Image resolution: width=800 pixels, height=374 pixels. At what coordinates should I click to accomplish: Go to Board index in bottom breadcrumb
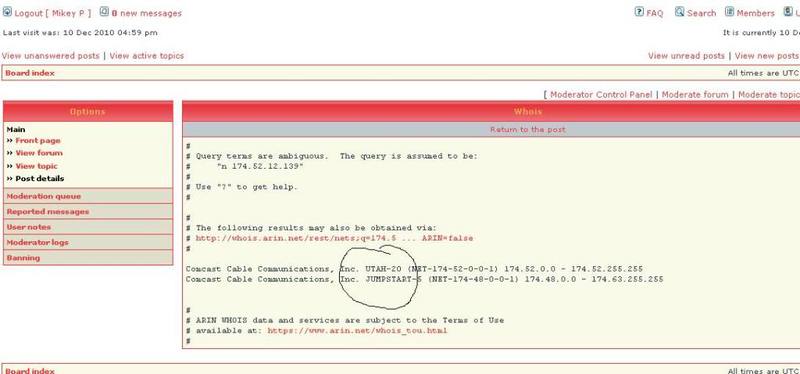click(x=30, y=371)
